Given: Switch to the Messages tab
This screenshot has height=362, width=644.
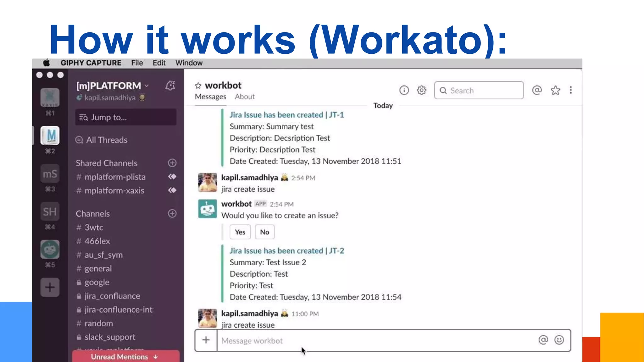Looking at the screenshot, I should click(210, 97).
